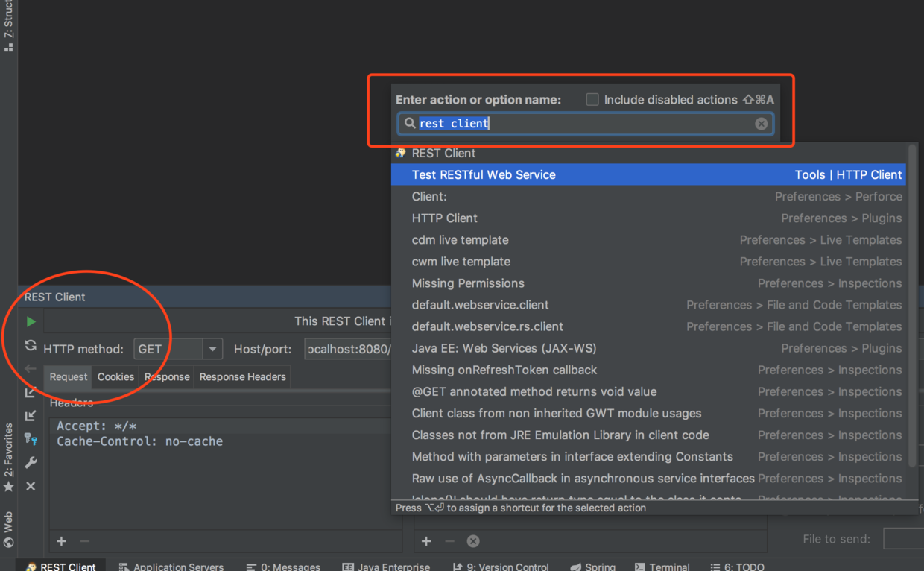924x571 pixels.
Task: Open the Spring tool window
Action: (x=593, y=567)
